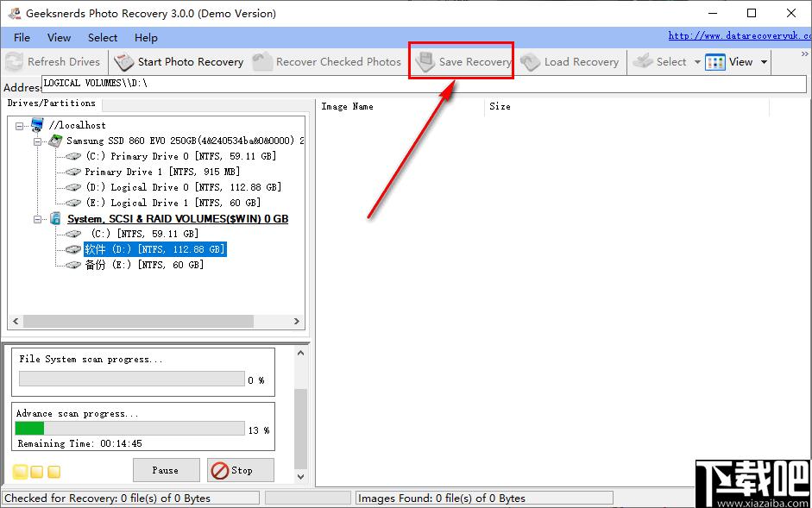Click the View grid icon
Image resolution: width=812 pixels, height=508 pixels.
(715, 62)
